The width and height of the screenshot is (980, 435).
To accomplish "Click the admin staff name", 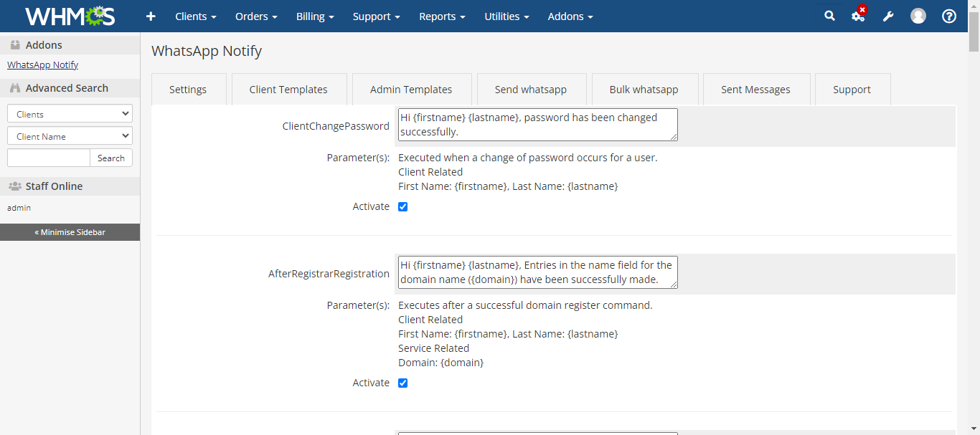I will click(19, 208).
